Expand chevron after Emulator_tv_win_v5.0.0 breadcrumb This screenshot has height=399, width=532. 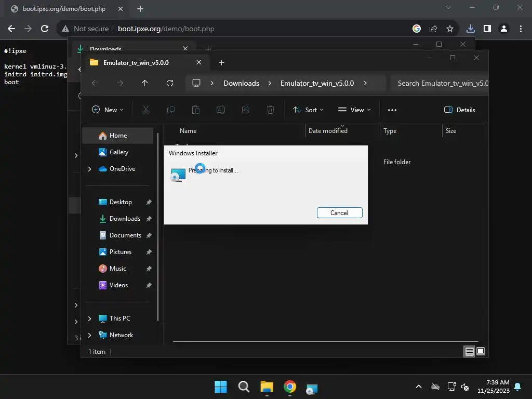[365, 83]
